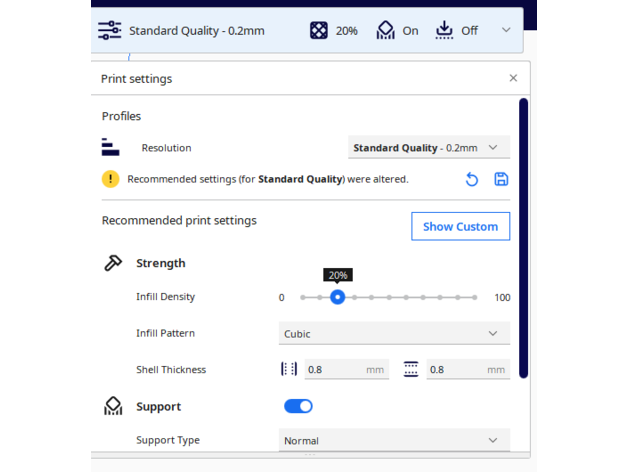The image size is (628, 472).
Task: Click the Show Custom button
Action: 460,227
